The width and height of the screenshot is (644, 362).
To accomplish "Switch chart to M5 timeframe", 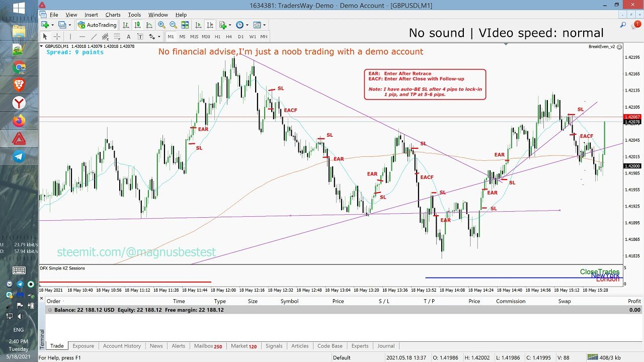I will 182,37.
